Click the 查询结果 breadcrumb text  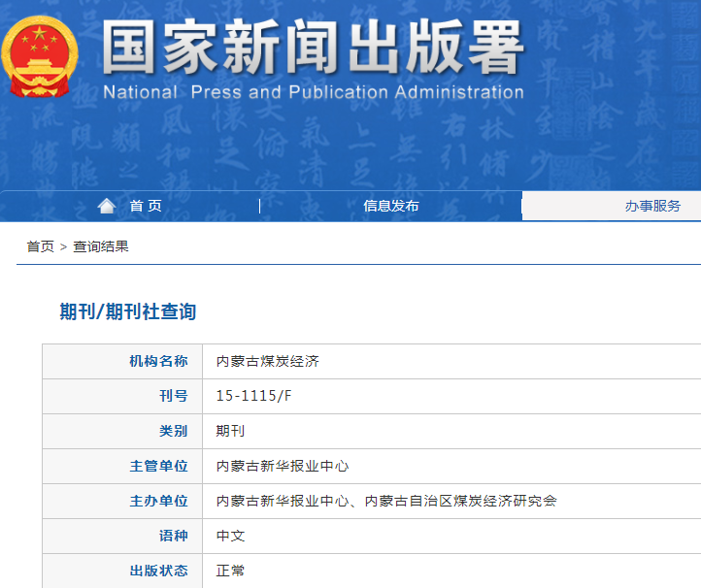tap(101, 246)
